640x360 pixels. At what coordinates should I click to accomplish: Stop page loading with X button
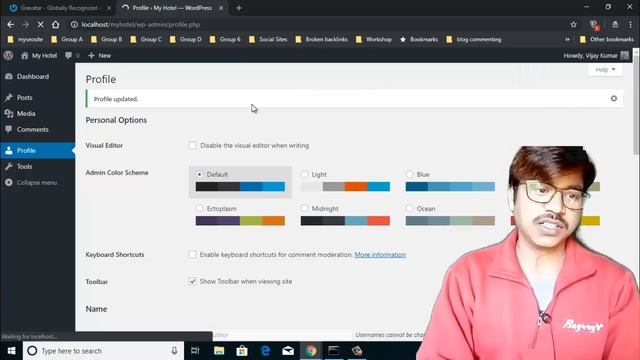40,24
